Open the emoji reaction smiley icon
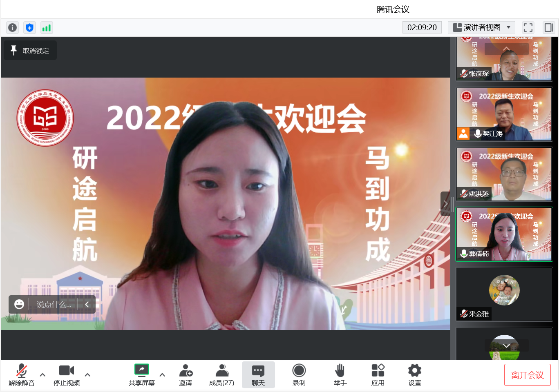Screen dimensions: 559x392 [19, 304]
